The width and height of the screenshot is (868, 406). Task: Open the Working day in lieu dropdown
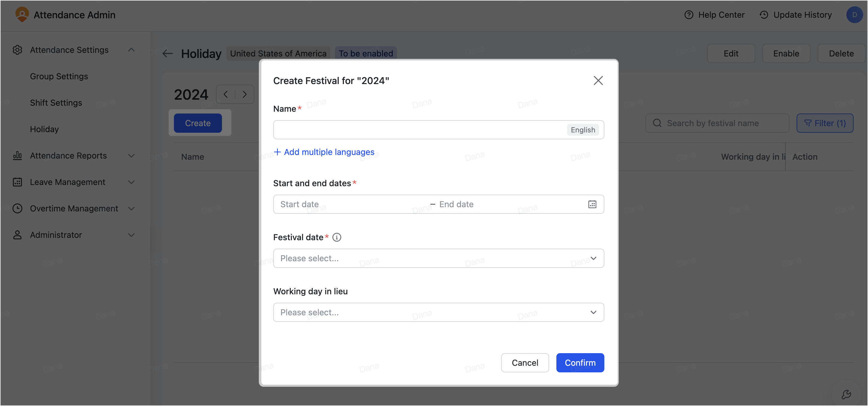point(438,312)
